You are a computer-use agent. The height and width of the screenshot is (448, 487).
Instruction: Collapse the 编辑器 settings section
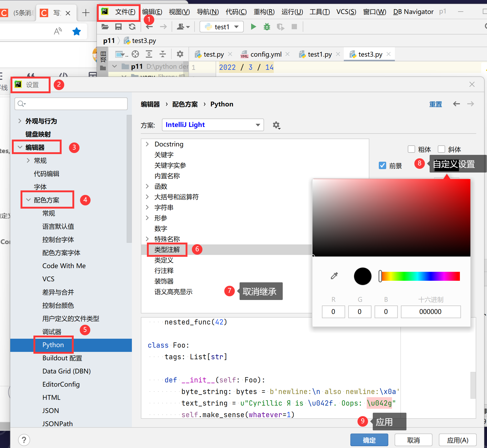click(x=20, y=147)
